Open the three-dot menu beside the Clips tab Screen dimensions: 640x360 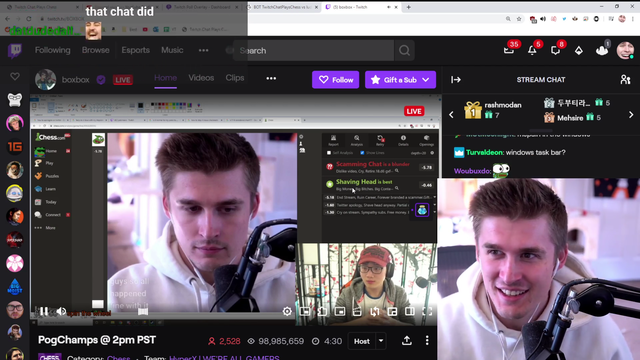pos(271,78)
